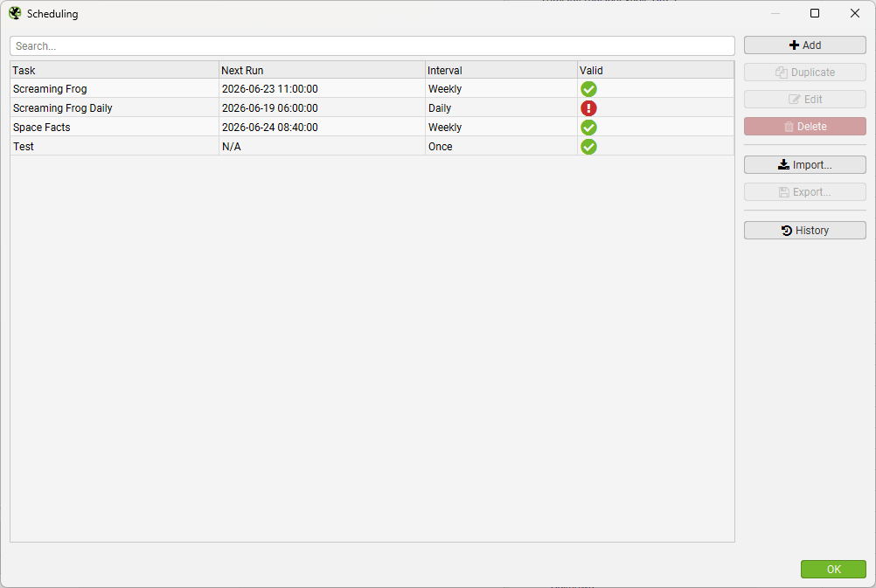The image size is (876, 588).
Task: Click the Export button
Action: point(804,192)
